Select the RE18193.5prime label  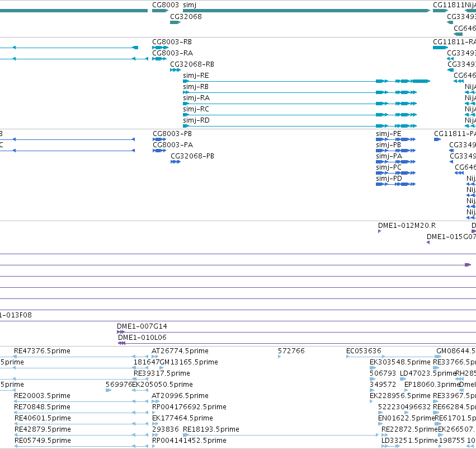(211, 429)
